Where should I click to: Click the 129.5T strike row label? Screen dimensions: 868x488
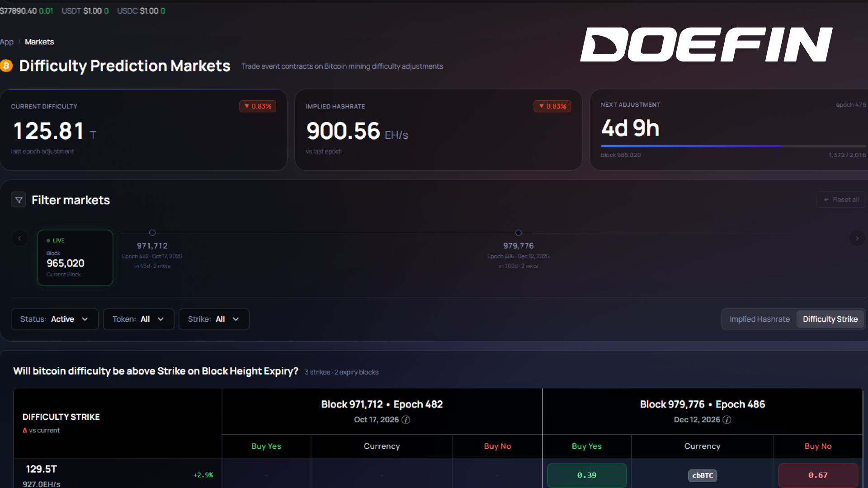click(x=41, y=469)
